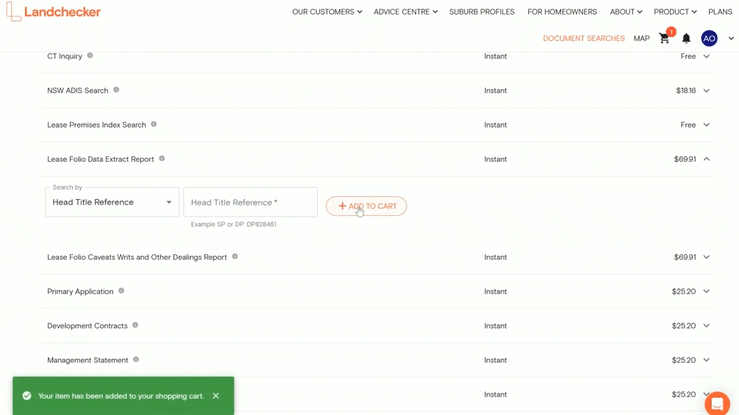The height and width of the screenshot is (415, 739).
Task: Click the $18.16 price
Action: click(686, 90)
